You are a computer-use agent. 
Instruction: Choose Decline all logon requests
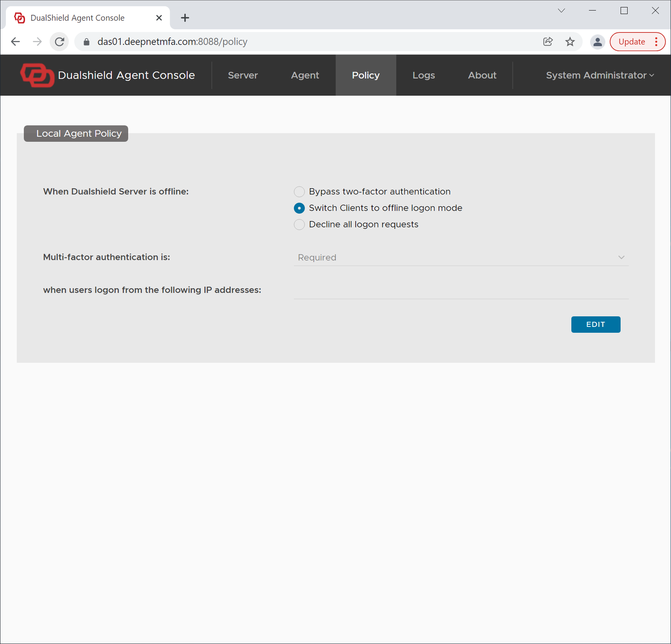tap(299, 225)
